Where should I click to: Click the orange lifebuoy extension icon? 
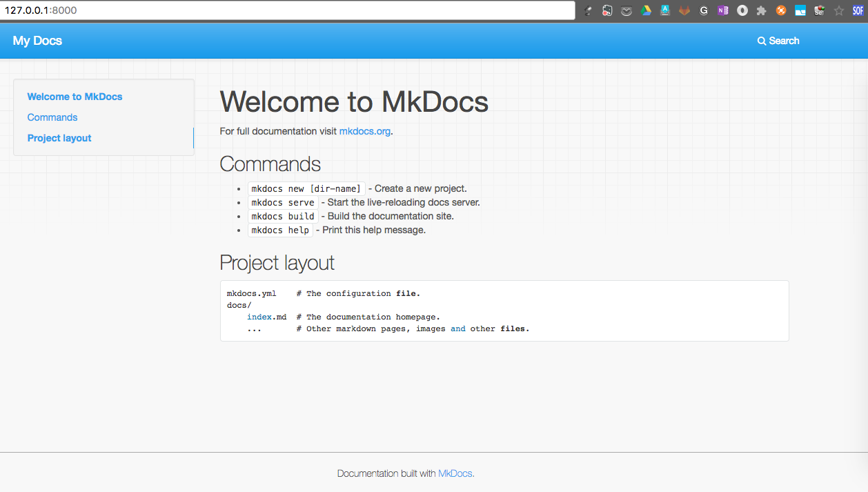(781, 10)
